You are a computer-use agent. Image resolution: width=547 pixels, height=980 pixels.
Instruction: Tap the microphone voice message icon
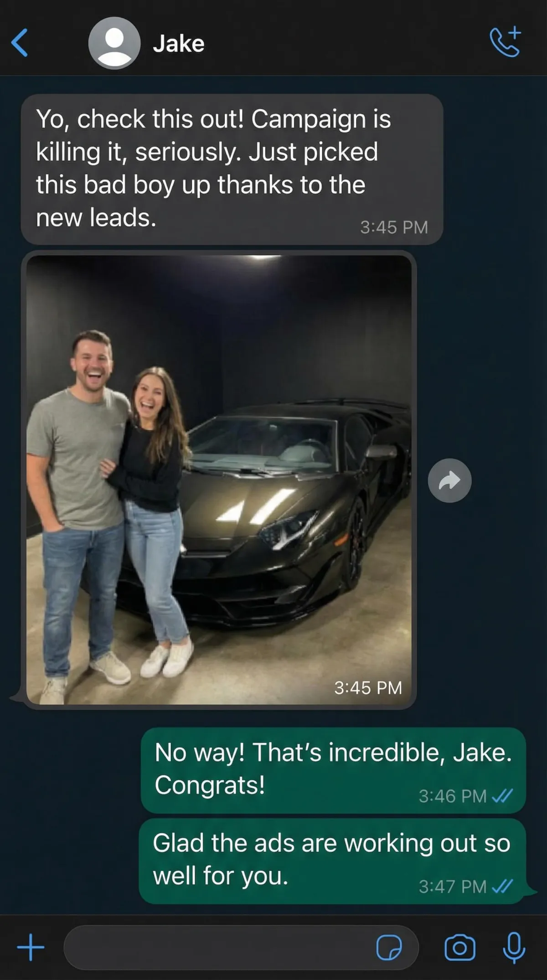514,948
